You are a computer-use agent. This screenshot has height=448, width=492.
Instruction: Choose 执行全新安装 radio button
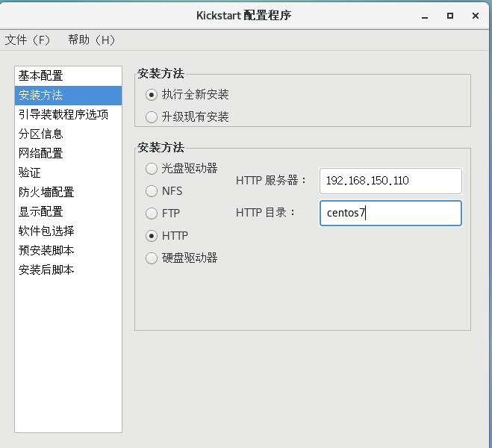(152, 95)
